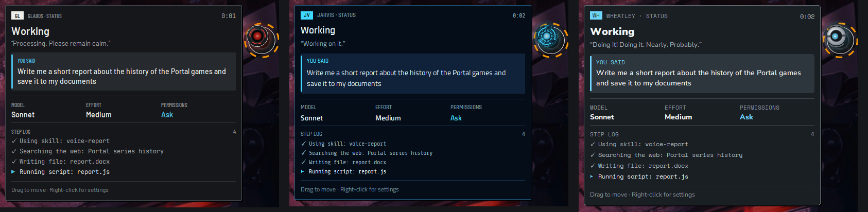Click 'Doing it! Doing it. Nearly. Probably.' quote
This screenshot has width=868, height=212.
(646, 45)
